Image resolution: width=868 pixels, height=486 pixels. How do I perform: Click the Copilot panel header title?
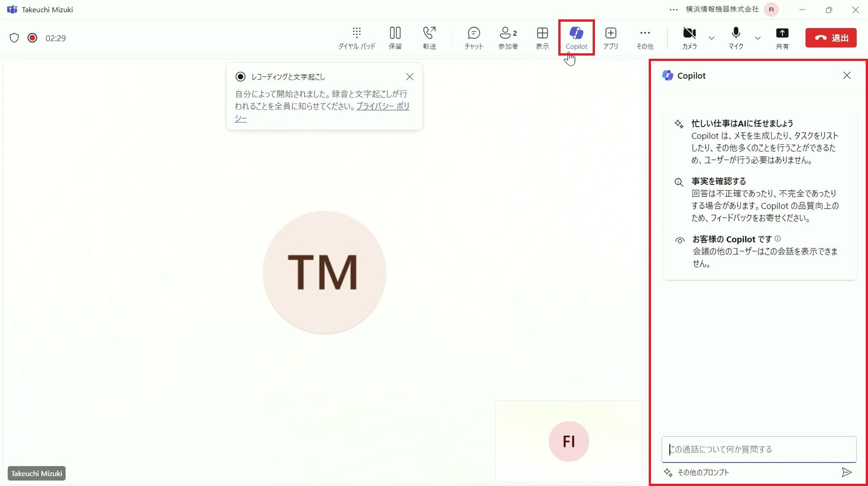pos(691,75)
